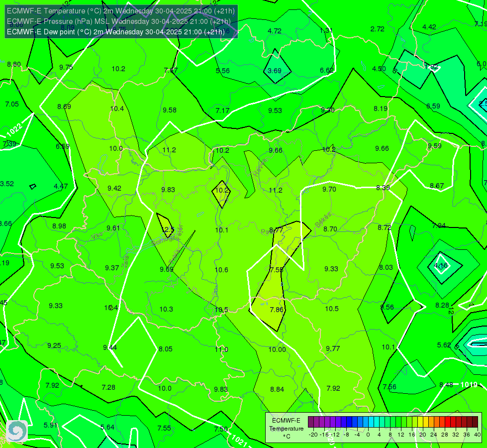The image size is (487, 448).
Task: Click the 7.86 value in yellow-green area
Action: pyautogui.click(x=277, y=310)
